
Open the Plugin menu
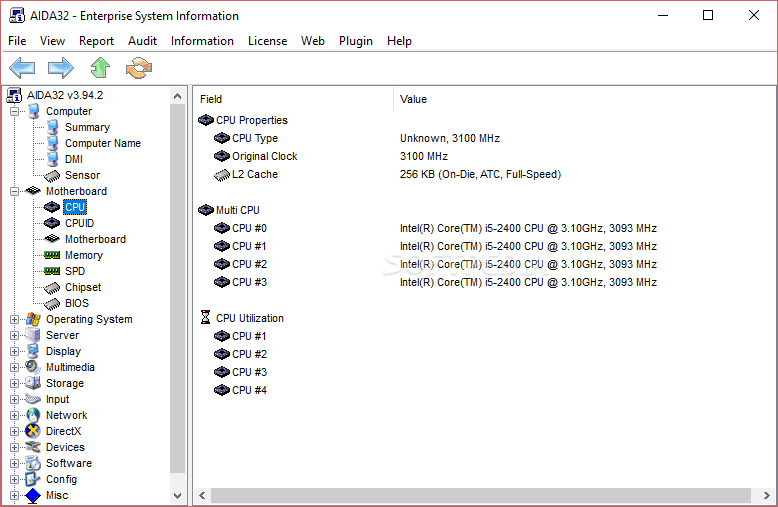pos(356,41)
